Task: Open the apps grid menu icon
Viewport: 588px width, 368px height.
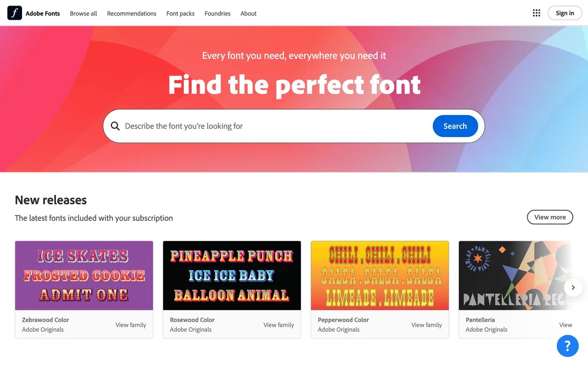Action: tap(536, 13)
